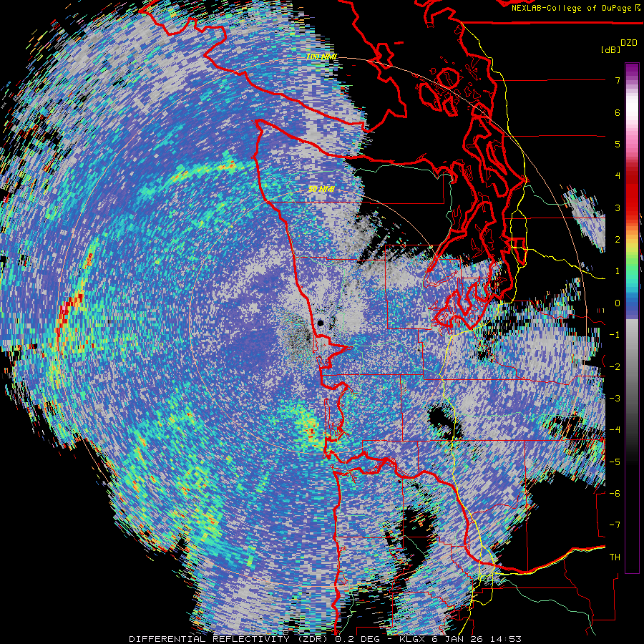
Task: Click the 3 value on dB scale
Action: coord(618,208)
